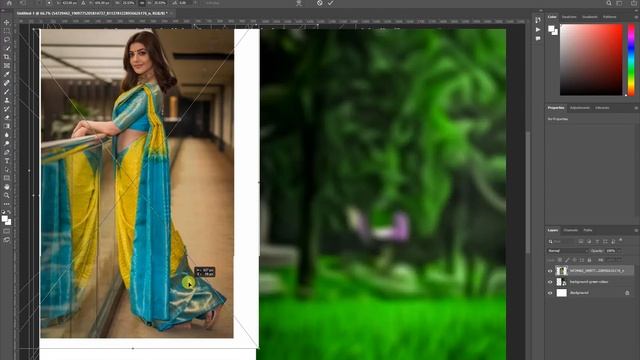The height and width of the screenshot is (360, 640).
Task: Open the Normal blend mode dropdown
Action: 567,251
